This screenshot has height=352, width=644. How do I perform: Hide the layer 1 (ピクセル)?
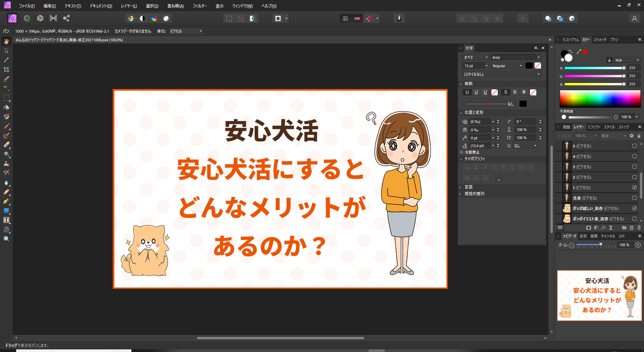point(635,188)
